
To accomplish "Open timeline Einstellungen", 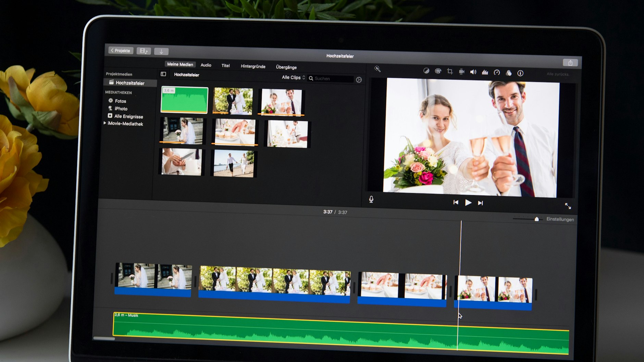I will [560, 219].
